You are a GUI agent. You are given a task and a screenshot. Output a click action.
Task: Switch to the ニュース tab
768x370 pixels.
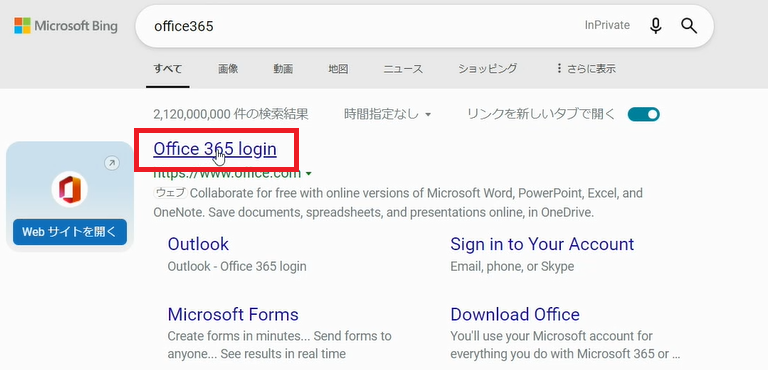tap(403, 69)
